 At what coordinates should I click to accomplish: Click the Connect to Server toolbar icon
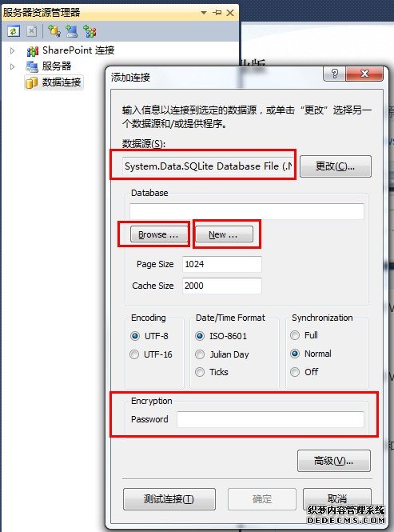click(72, 31)
